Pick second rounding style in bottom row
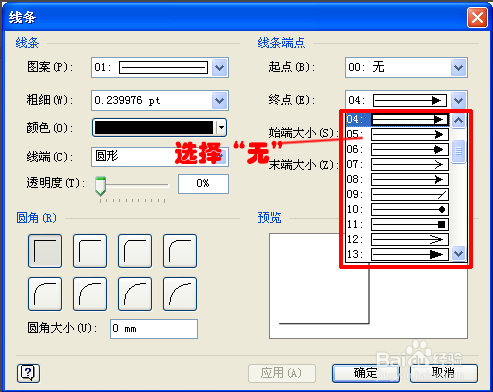The height and width of the screenshot is (392, 493). [90, 294]
